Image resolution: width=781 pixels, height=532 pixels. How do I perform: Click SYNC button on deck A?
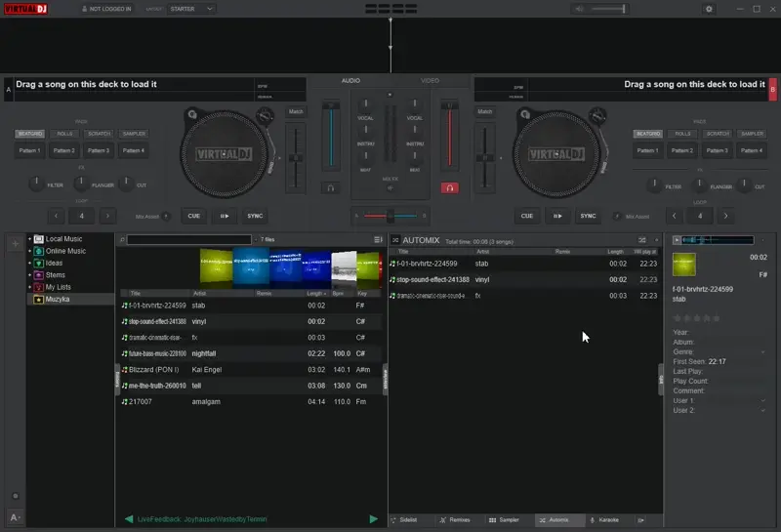[x=255, y=216]
